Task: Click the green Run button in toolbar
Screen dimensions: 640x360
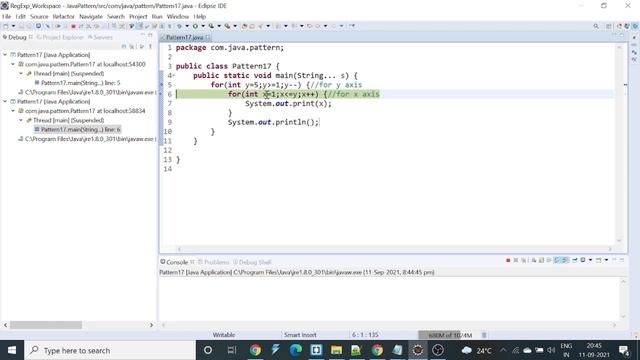Action: click(x=196, y=26)
